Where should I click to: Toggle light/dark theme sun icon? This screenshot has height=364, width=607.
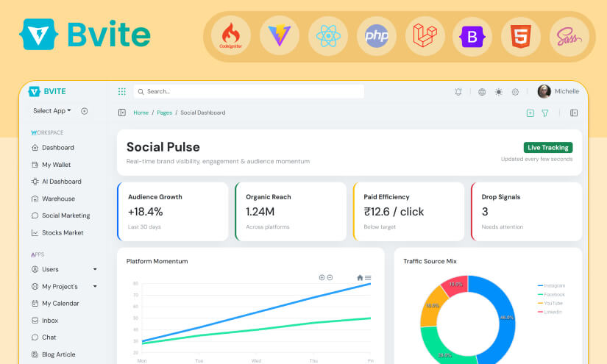(499, 92)
